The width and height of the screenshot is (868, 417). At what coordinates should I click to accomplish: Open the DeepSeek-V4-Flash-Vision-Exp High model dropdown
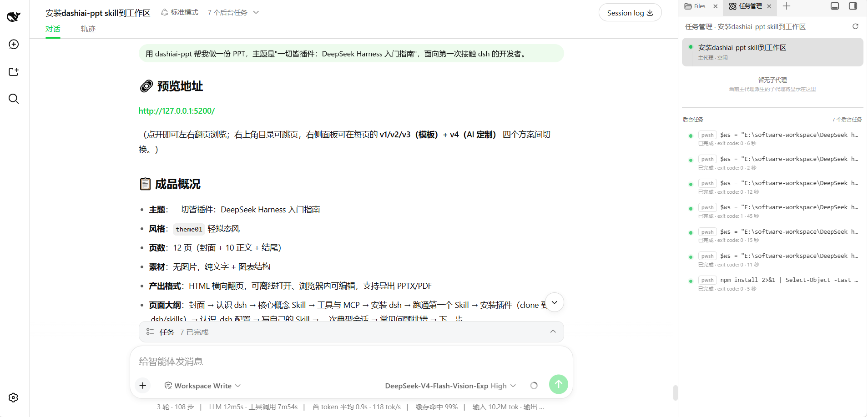450,386
